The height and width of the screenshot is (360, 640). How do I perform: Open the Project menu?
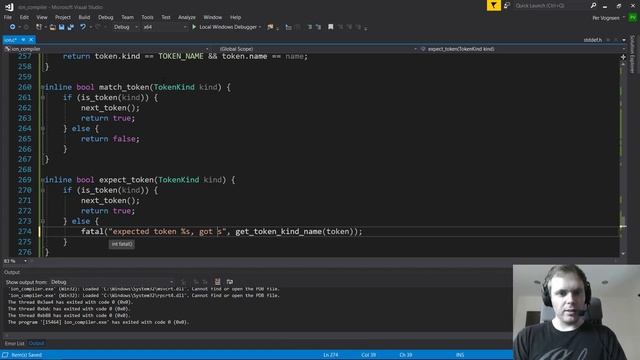62,17
